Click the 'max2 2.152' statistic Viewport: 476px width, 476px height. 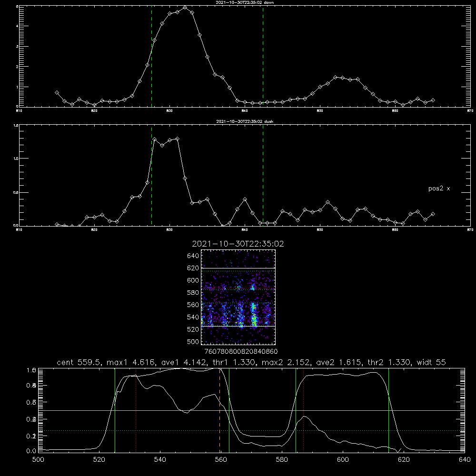click(285, 362)
